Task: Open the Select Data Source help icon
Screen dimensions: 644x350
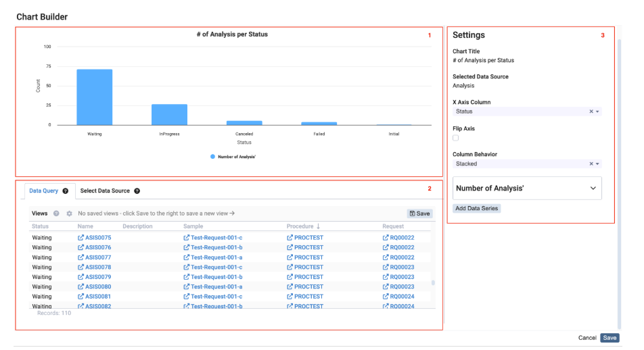Action: click(137, 191)
